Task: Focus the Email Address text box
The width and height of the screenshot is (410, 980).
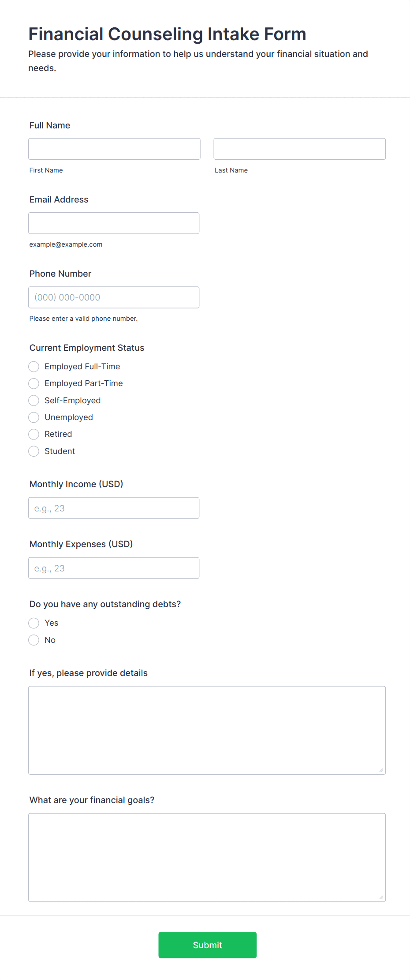Action: 114,223
